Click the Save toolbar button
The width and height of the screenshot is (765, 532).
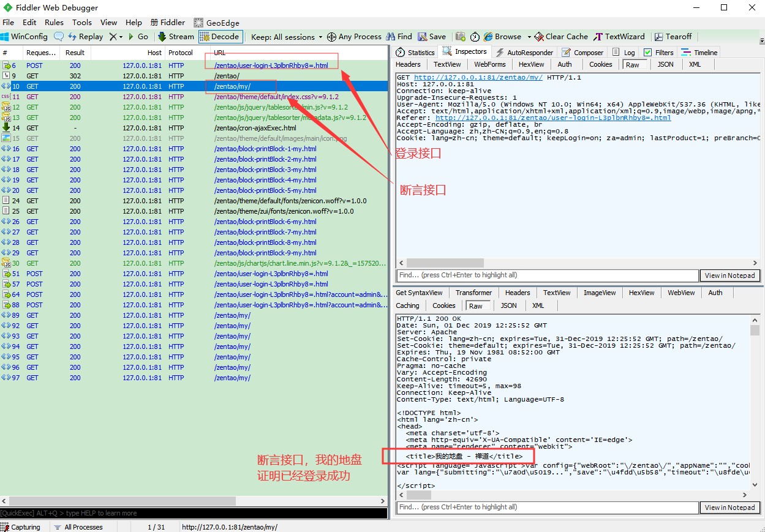point(431,37)
